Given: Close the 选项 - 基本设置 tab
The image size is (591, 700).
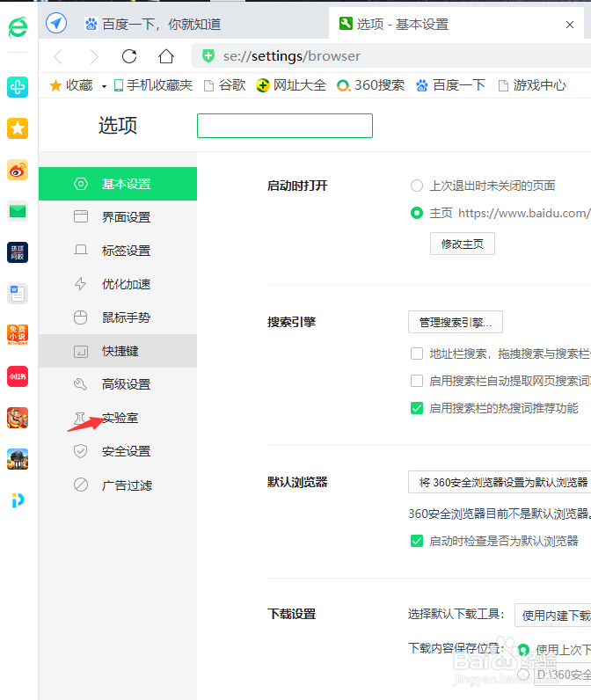Looking at the screenshot, I should 570,25.
